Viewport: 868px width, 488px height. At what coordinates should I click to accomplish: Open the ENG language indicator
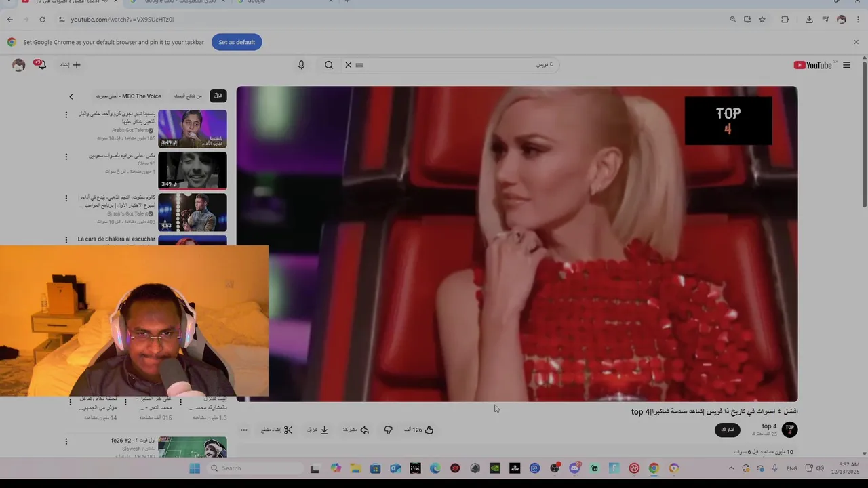pos(792,468)
